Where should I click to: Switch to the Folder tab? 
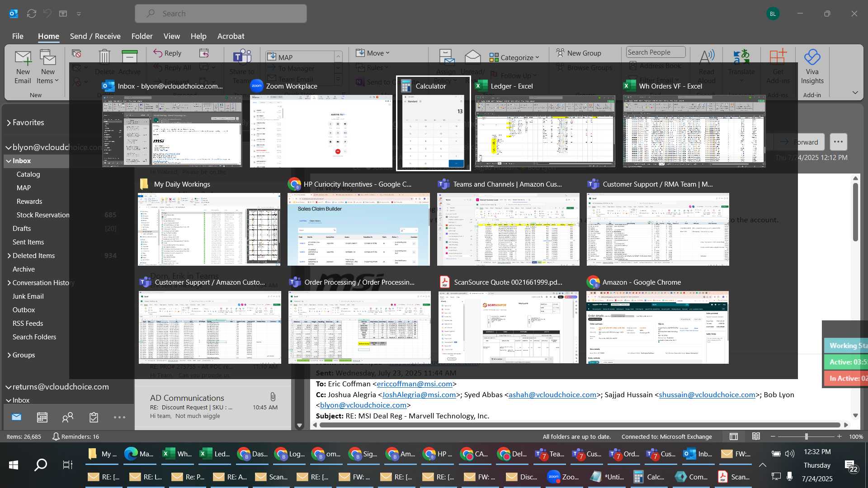tap(142, 36)
